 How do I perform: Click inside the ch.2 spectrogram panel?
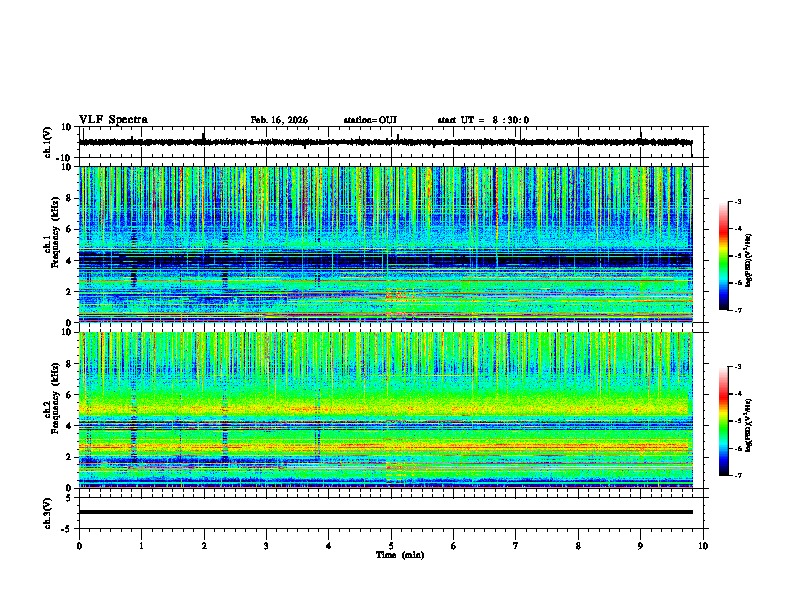[386, 410]
